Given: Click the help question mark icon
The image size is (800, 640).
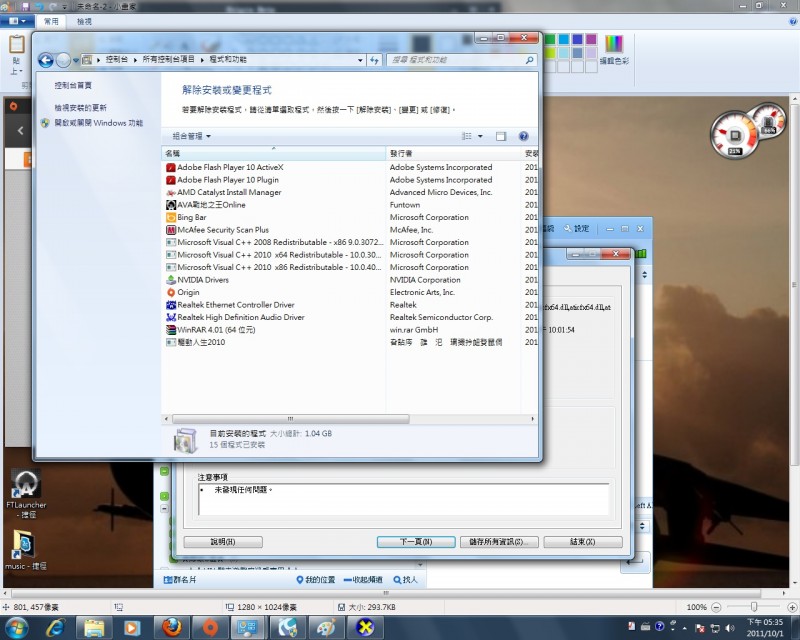Looking at the screenshot, I should [x=523, y=136].
